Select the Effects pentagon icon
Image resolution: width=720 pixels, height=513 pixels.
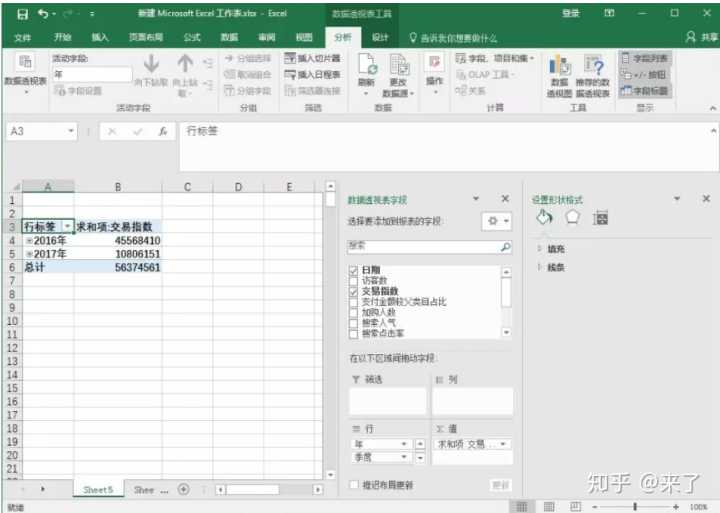572,217
